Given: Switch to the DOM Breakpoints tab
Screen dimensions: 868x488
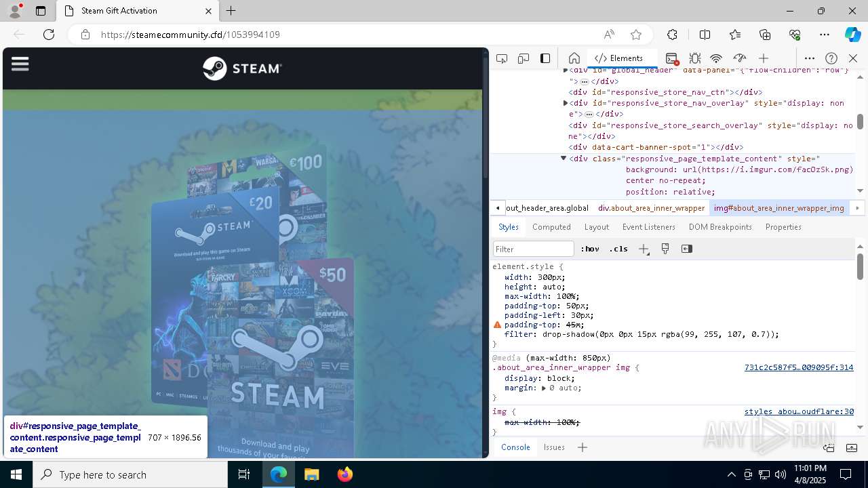Looking at the screenshot, I should pos(720,227).
